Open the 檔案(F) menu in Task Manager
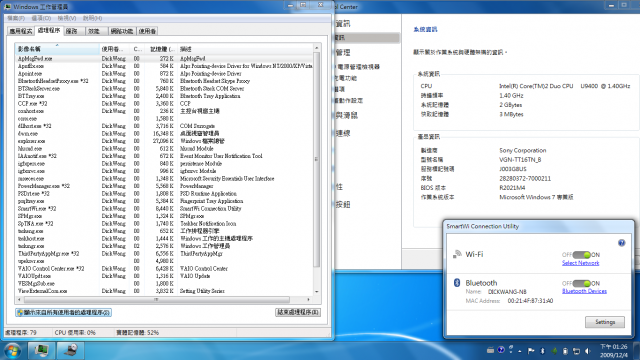Viewport: 640px width, 360px height. [x=16, y=18]
